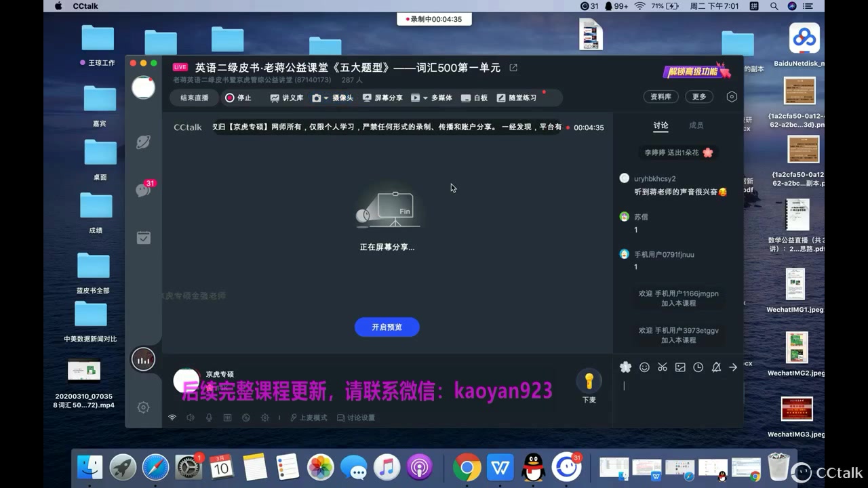Select the 20200310 mp4 video file on desktop
This screenshot has height=488, width=868.
tap(84, 383)
